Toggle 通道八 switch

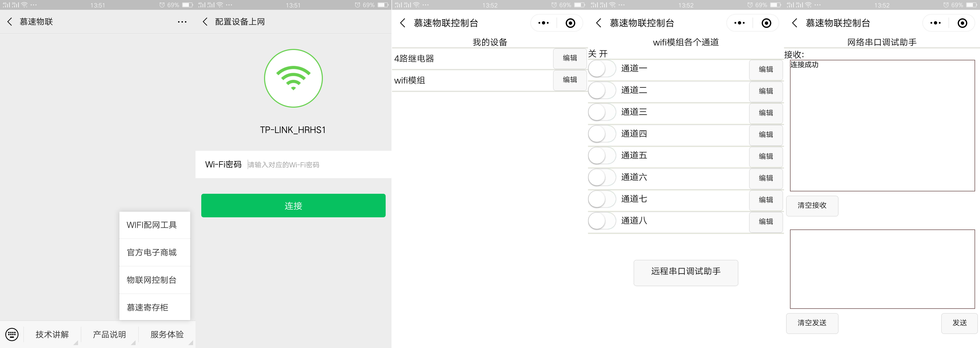coord(602,221)
